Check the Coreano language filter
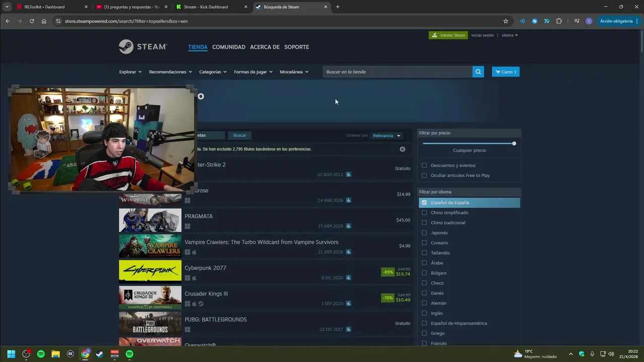644x362 pixels. pos(424,243)
